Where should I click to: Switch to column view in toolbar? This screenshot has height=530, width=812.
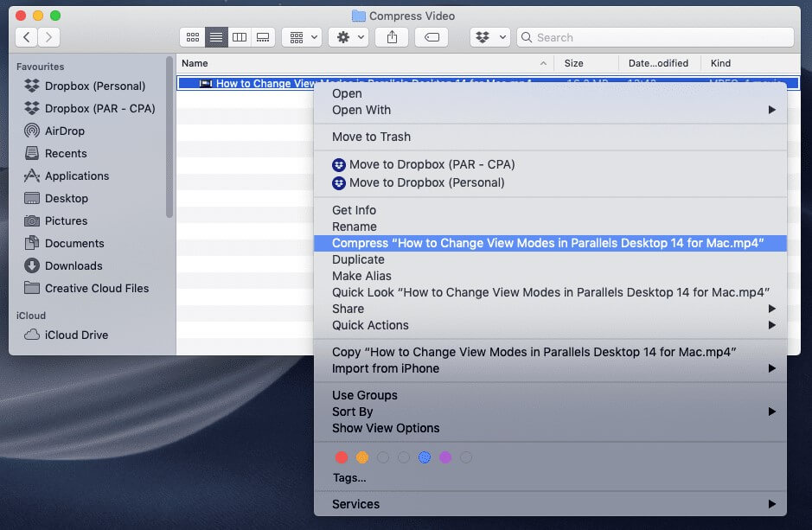click(240, 37)
